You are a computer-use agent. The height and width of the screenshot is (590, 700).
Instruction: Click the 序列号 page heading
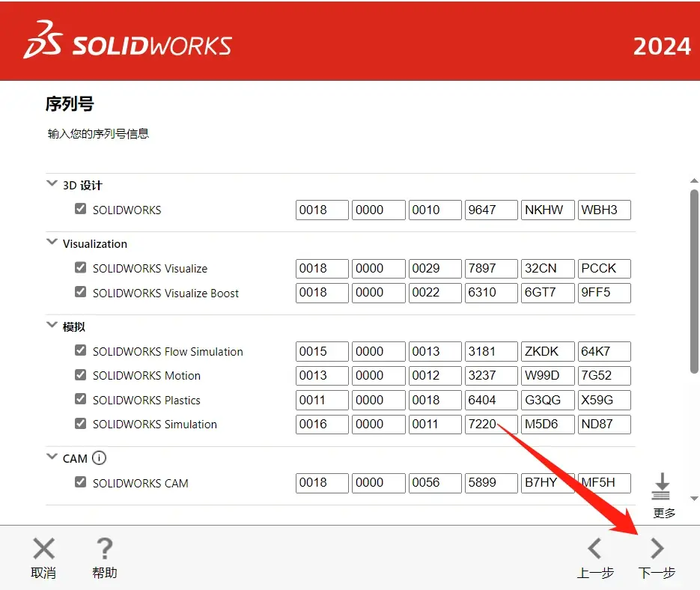coord(70,104)
